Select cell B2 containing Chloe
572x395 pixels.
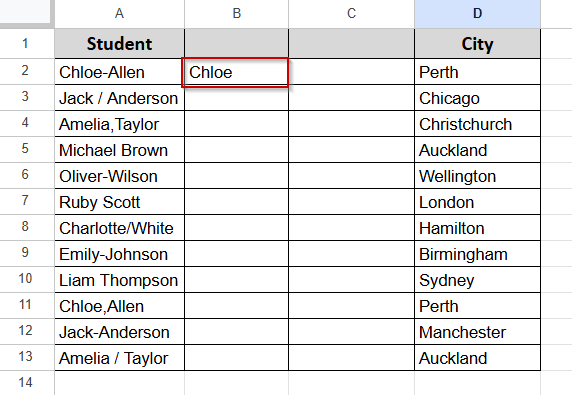[235, 72]
